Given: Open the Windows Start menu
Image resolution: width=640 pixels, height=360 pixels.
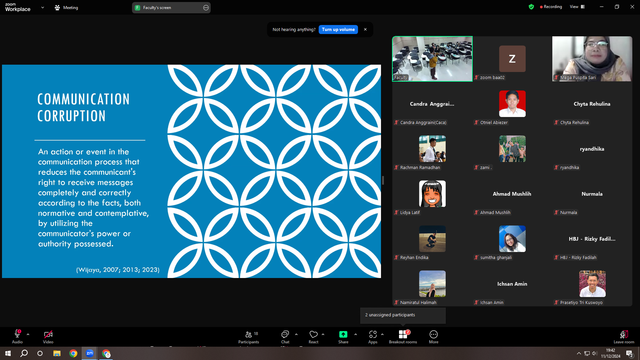Looking at the screenshot, I should (8, 353).
